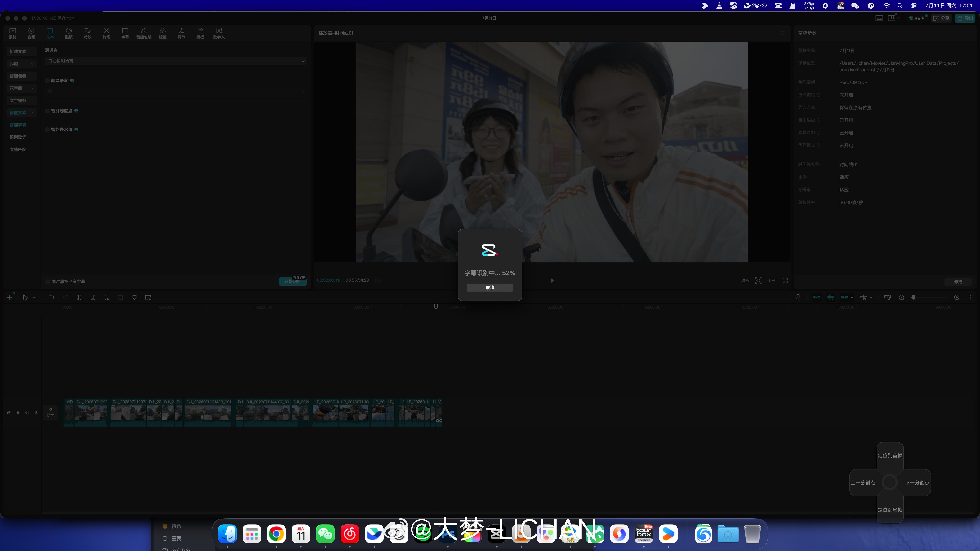Screen dimensions: 980x551
Task: Click the 开始识别 start recognition button
Action: pos(292,281)
